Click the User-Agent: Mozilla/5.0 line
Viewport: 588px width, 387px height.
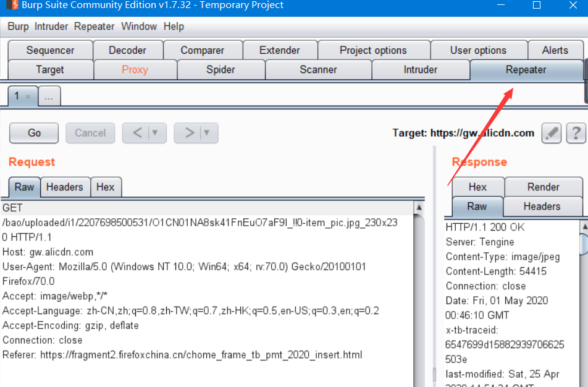tap(184, 274)
